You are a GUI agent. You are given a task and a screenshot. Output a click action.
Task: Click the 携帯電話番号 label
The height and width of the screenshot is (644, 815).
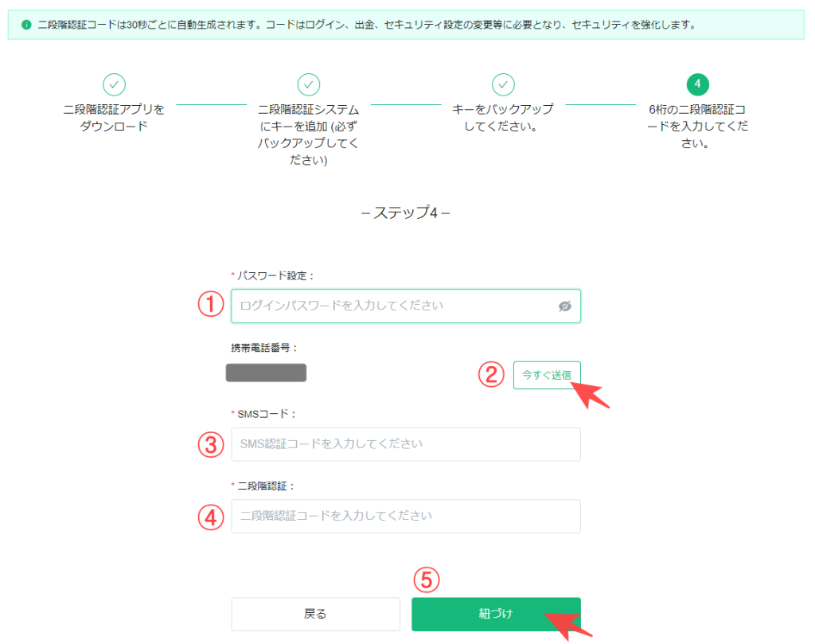(x=263, y=348)
